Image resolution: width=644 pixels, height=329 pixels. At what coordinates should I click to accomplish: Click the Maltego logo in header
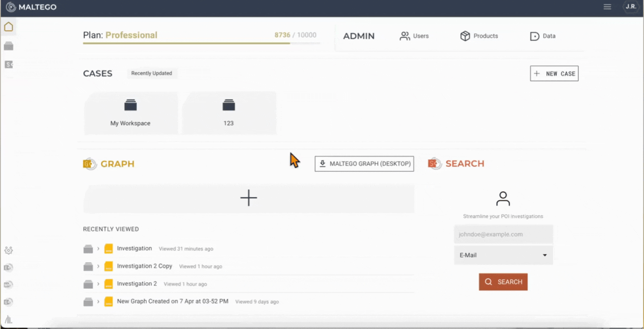click(31, 7)
